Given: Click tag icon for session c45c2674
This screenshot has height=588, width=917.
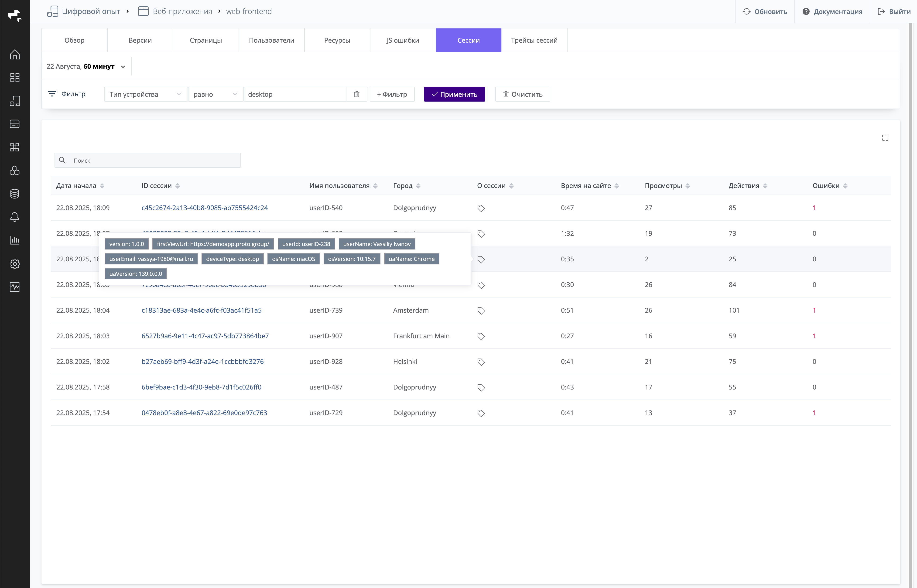Looking at the screenshot, I should pos(481,209).
